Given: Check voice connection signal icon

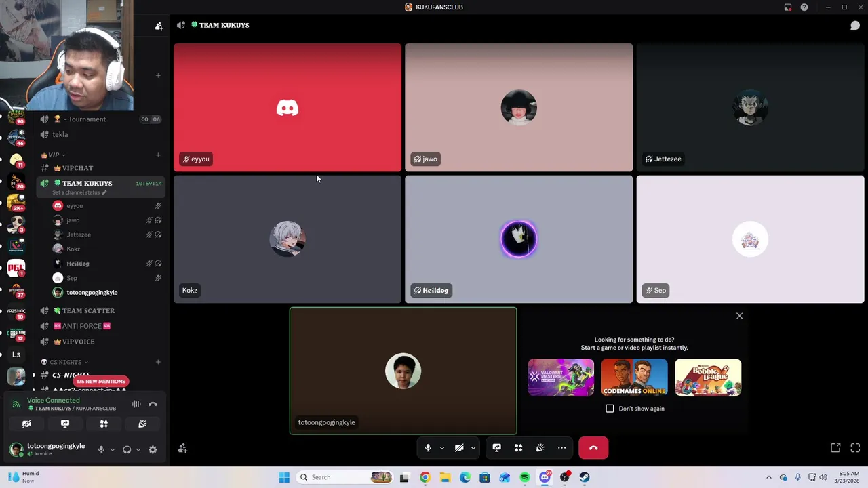Looking at the screenshot, I should pos(16,404).
